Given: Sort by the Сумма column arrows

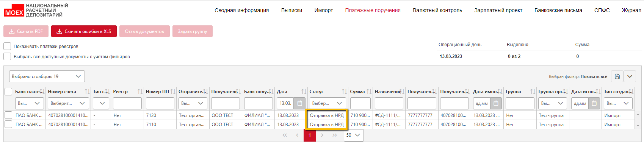Looking at the screenshot, I should tap(369, 92).
